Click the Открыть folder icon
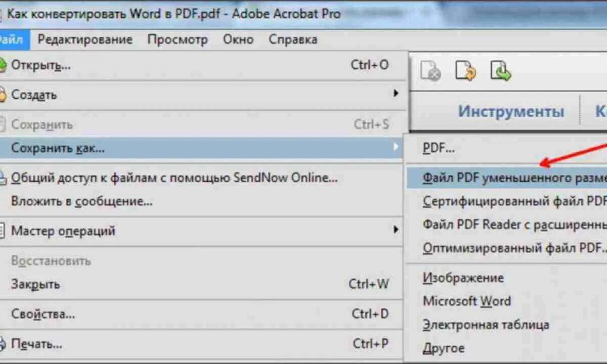607x364 pixels. tap(3, 65)
